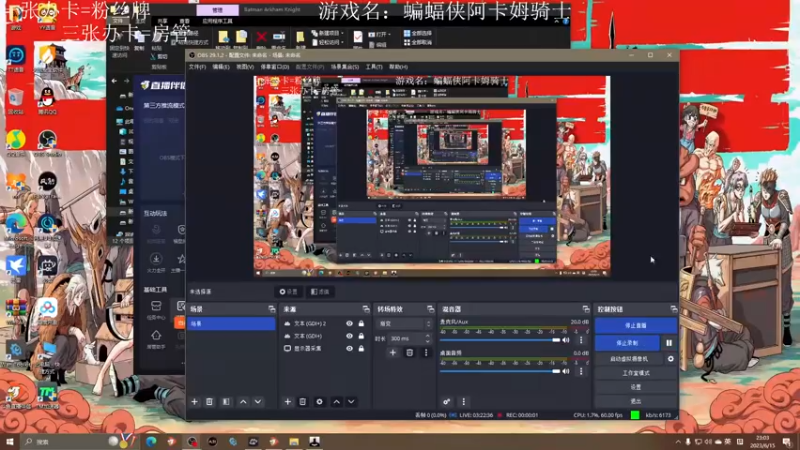Start the virtual camera button
The image size is (800, 450).
(629, 359)
